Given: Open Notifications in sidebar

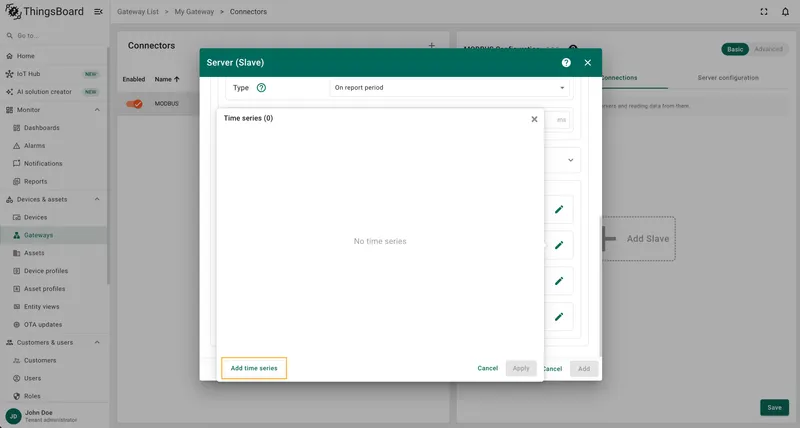Looking at the screenshot, I should tap(54, 163).
